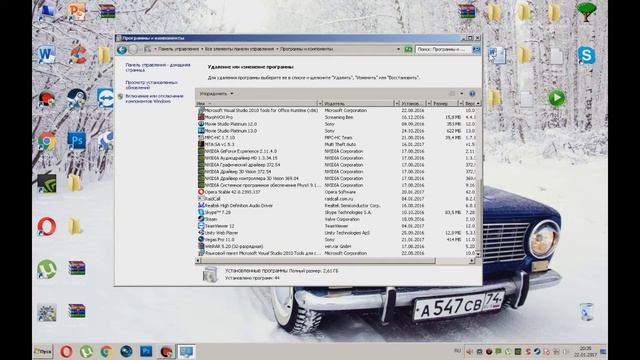Open the Steam desktop shortcut
Viewport: 640px width, 360px height.
pos(76,98)
